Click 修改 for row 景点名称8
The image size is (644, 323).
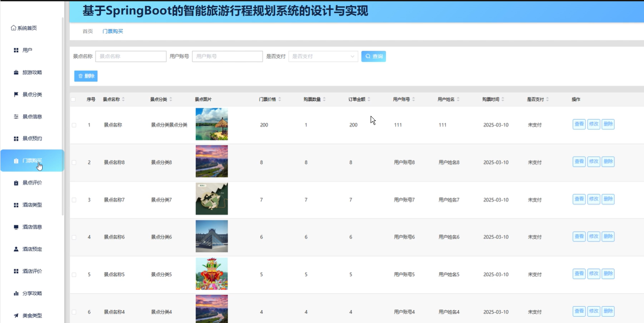pos(594,161)
